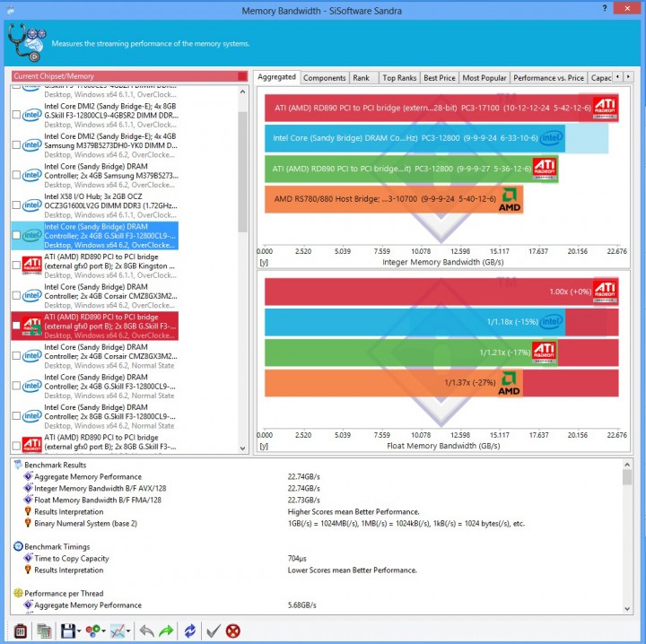Open the save icon dropdown arrow
Viewport: 646px width, 644px height.
[79, 631]
